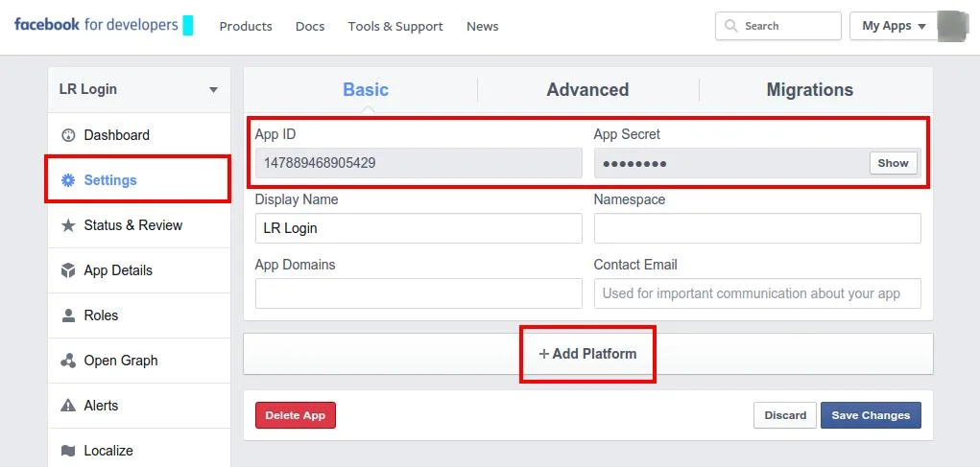
Task: Click the App ID field
Action: 418,163
